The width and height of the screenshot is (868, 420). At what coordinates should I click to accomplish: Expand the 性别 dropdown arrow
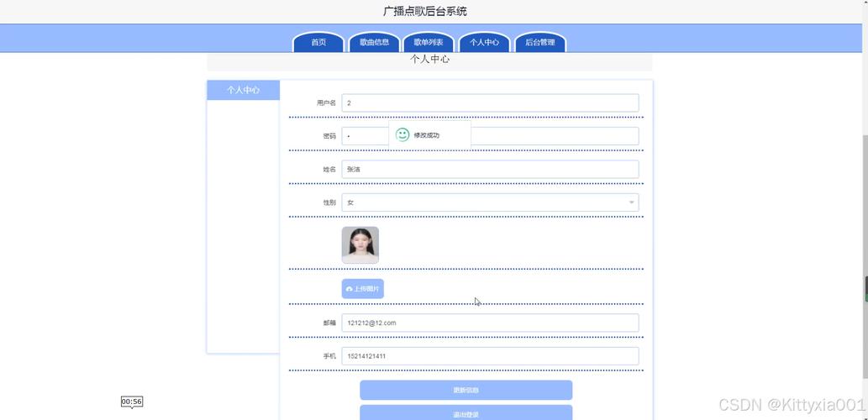coord(631,202)
